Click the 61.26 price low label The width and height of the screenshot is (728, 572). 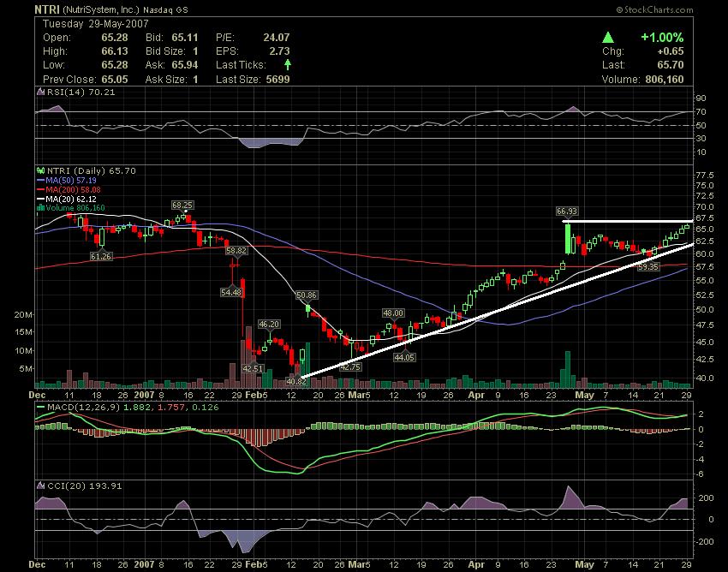[101, 256]
